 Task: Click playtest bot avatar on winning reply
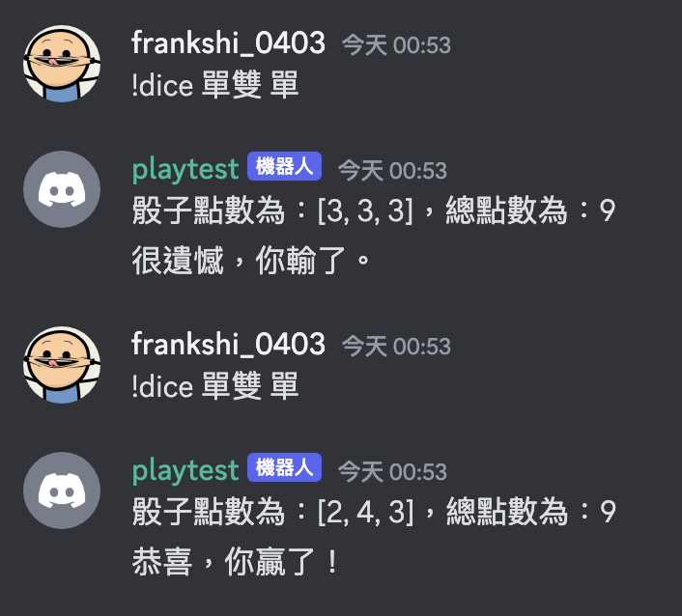coord(62,490)
